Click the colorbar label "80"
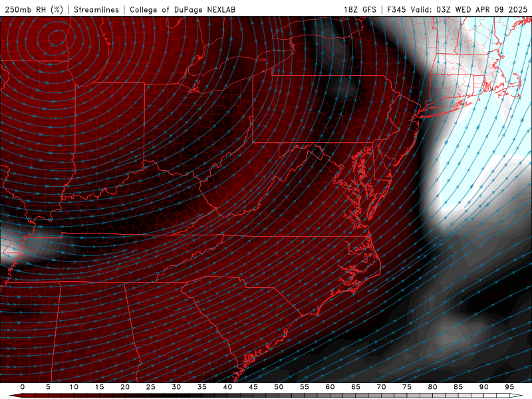The height and width of the screenshot is (399, 532). click(x=433, y=387)
